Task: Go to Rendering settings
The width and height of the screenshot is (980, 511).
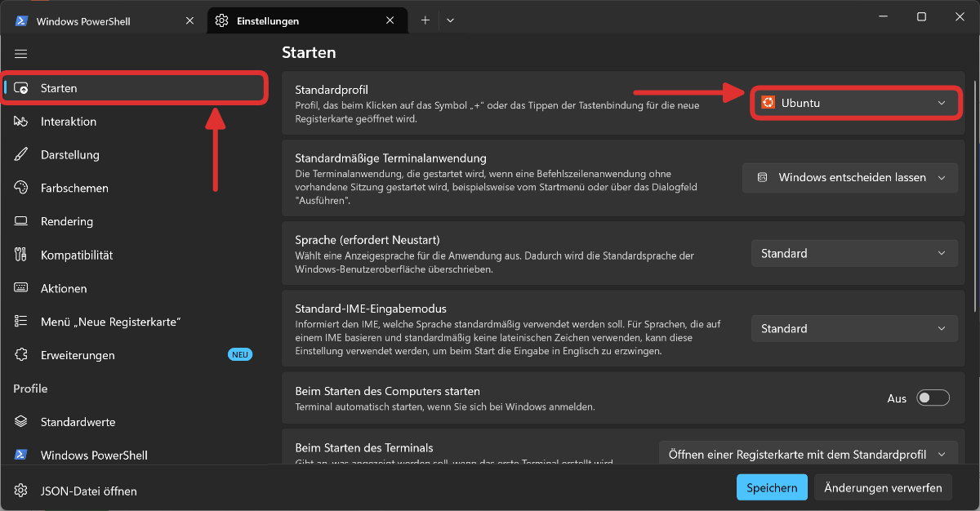Action: pos(134,222)
